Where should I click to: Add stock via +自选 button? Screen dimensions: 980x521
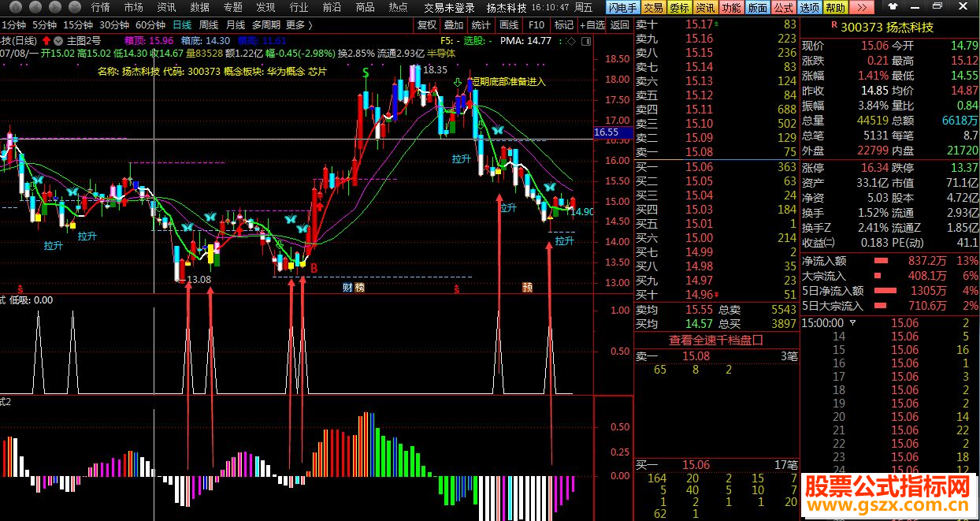(592, 24)
